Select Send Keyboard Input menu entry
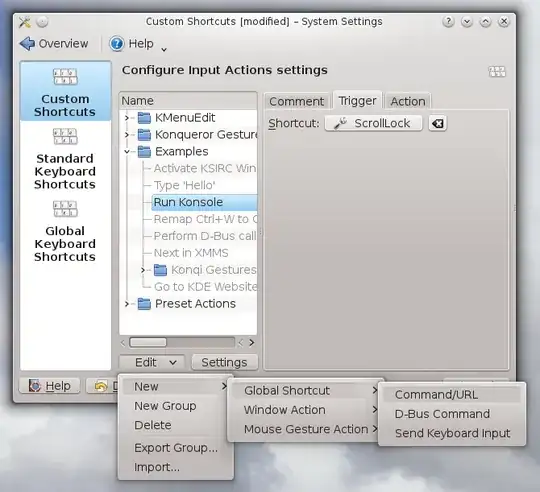The image size is (540, 492). coord(451,433)
